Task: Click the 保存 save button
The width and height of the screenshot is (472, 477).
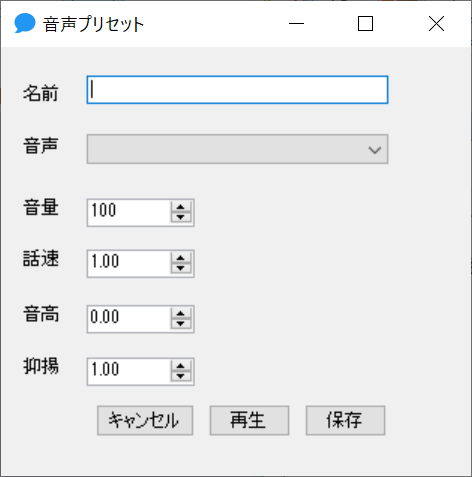Action: [346, 420]
